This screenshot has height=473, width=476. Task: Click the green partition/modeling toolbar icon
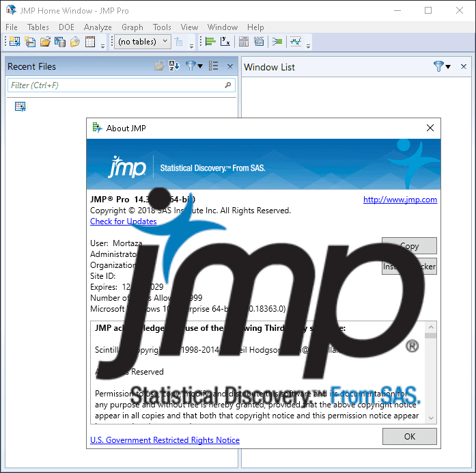(x=277, y=41)
